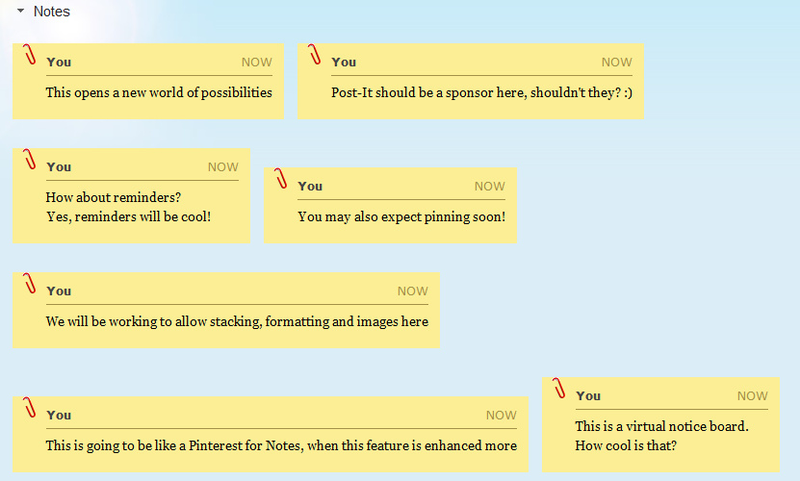The height and width of the screenshot is (481, 800).
Task: Click the 'Yes, reminders will be cool!' line
Action: tap(128, 216)
